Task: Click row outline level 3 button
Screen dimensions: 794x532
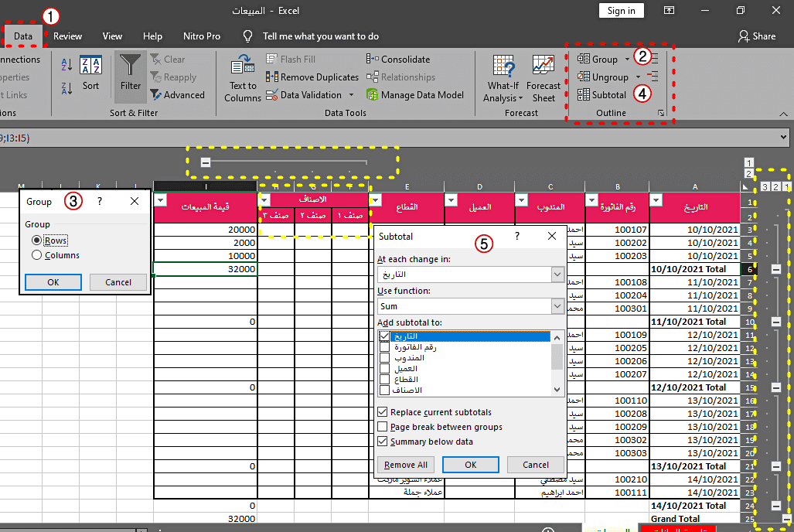Action: (x=765, y=187)
